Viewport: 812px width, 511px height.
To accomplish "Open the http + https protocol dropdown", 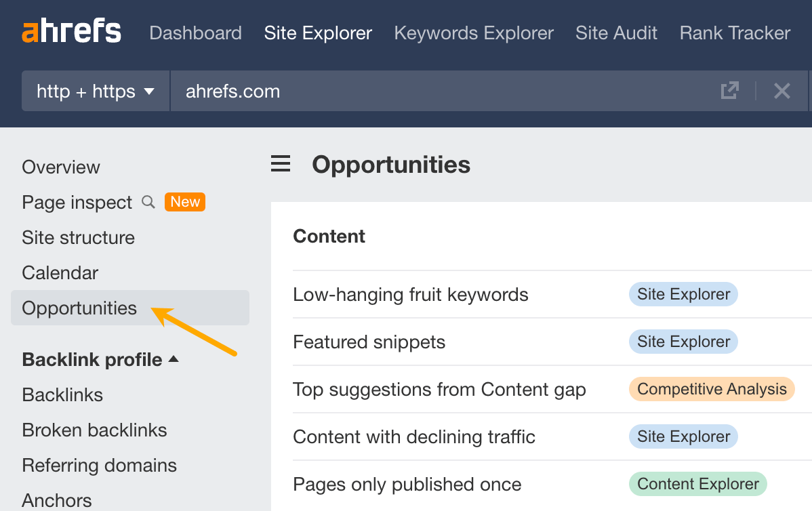I will pyautogui.click(x=95, y=90).
